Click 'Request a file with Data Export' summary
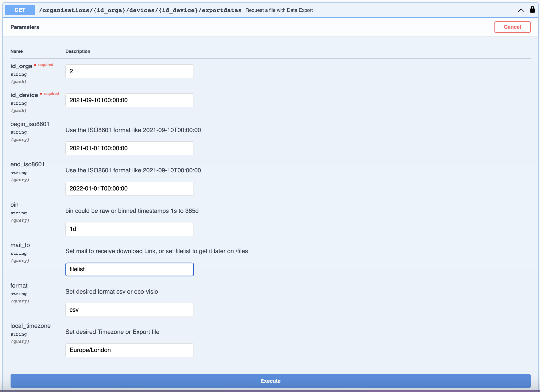This screenshot has width=540, height=392. [279, 10]
